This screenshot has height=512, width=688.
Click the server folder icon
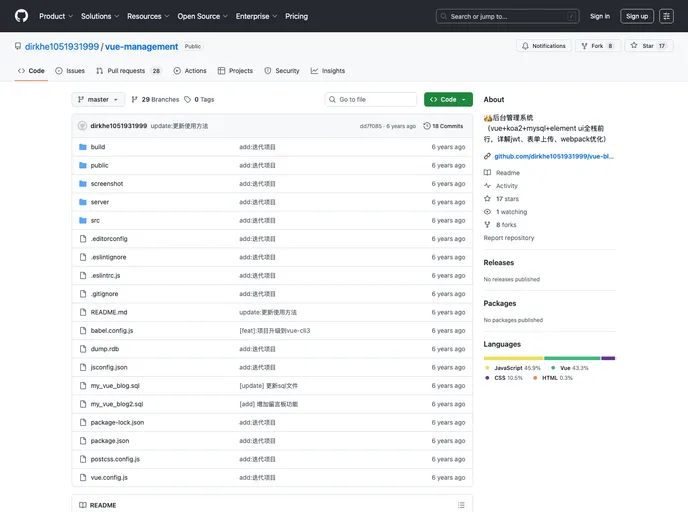[82, 202]
